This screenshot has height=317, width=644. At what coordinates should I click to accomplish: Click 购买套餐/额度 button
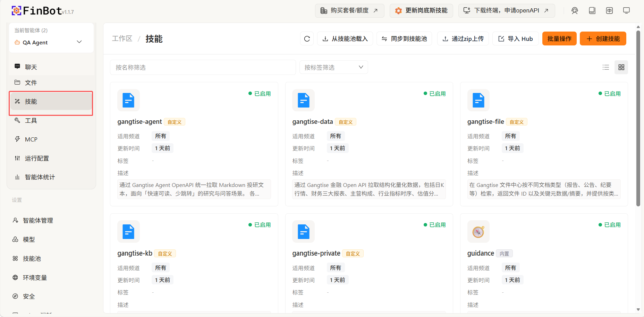click(x=349, y=10)
